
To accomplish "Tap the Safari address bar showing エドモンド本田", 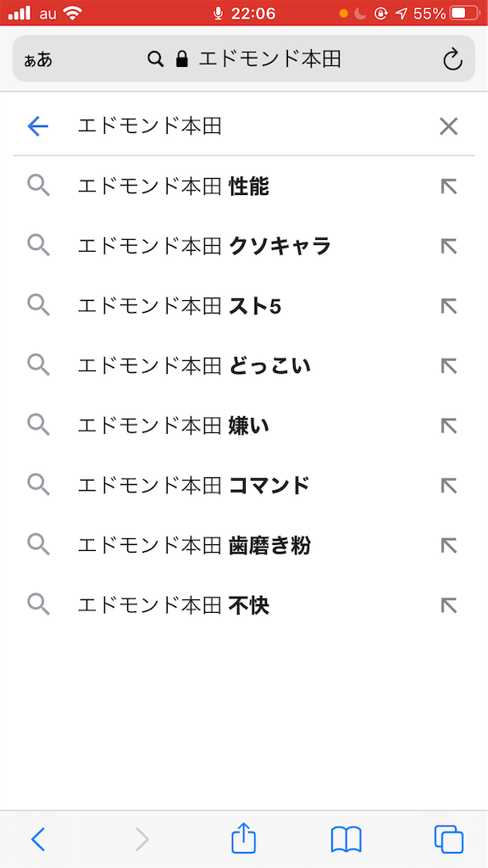I will click(x=244, y=58).
